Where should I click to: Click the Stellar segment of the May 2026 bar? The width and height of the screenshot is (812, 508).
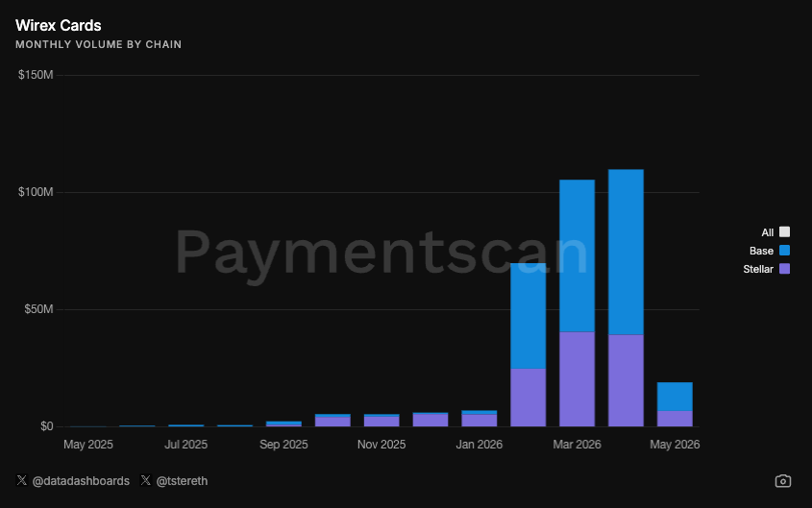[675, 419]
